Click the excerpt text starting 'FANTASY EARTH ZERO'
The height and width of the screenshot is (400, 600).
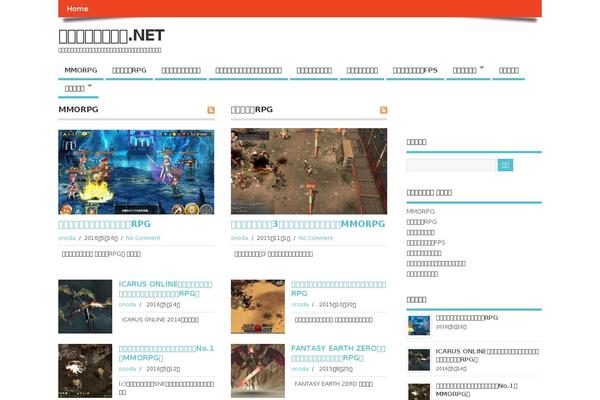click(334, 384)
